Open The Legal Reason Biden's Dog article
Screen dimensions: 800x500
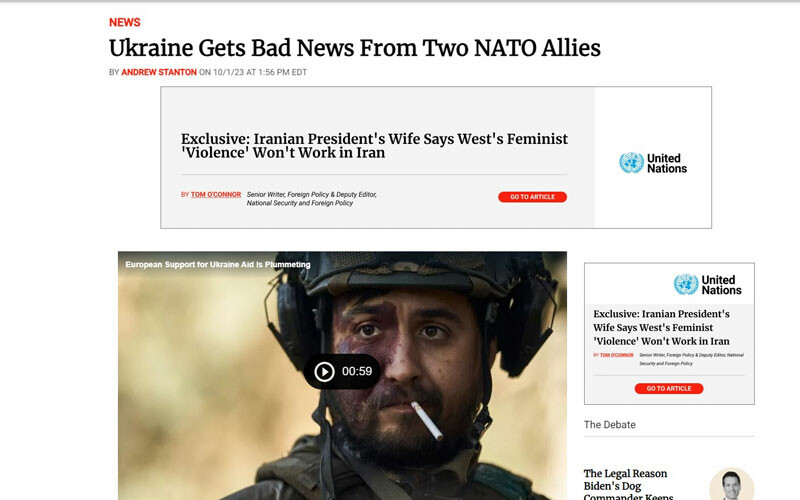(x=629, y=485)
